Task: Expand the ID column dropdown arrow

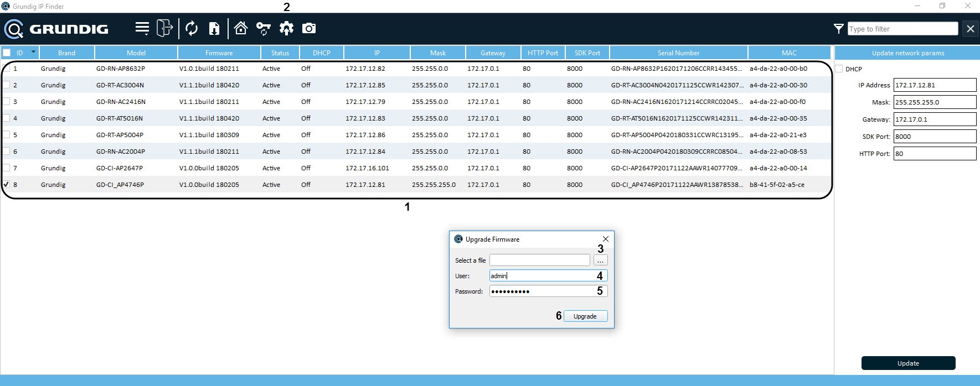Action: tap(33, 52)
